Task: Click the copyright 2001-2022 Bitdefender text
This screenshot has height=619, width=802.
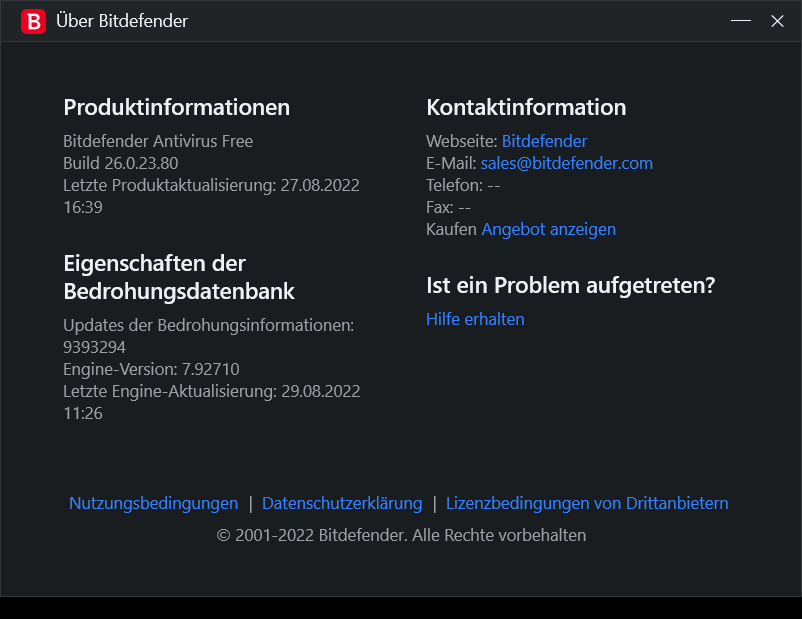Action: coord(402,535)
